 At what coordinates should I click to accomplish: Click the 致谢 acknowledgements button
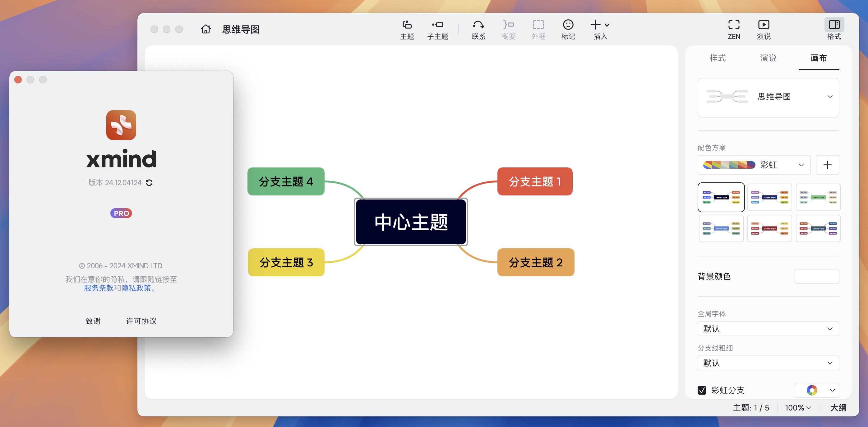pos(93,321)
